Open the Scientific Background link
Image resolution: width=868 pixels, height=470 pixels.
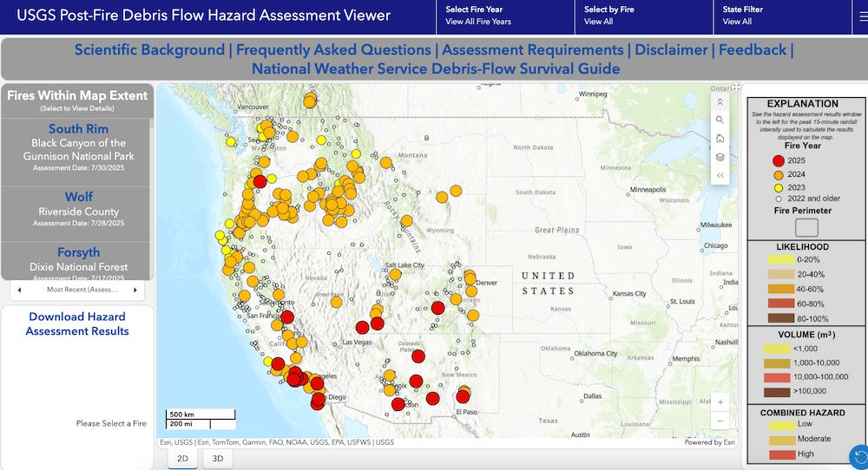[x=149, y=49]
